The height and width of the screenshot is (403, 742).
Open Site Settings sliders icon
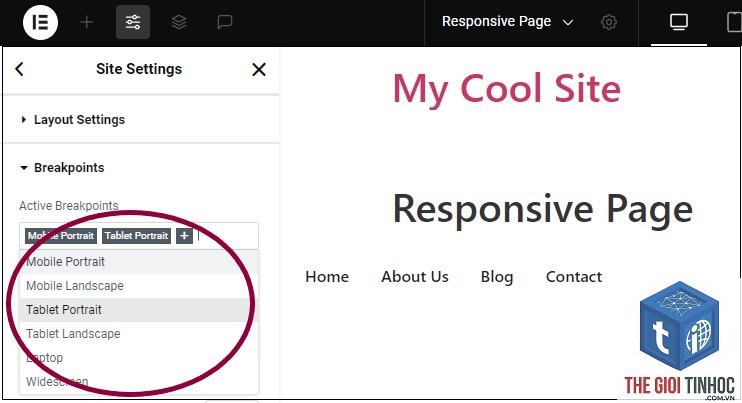click(x=133, y=22)
